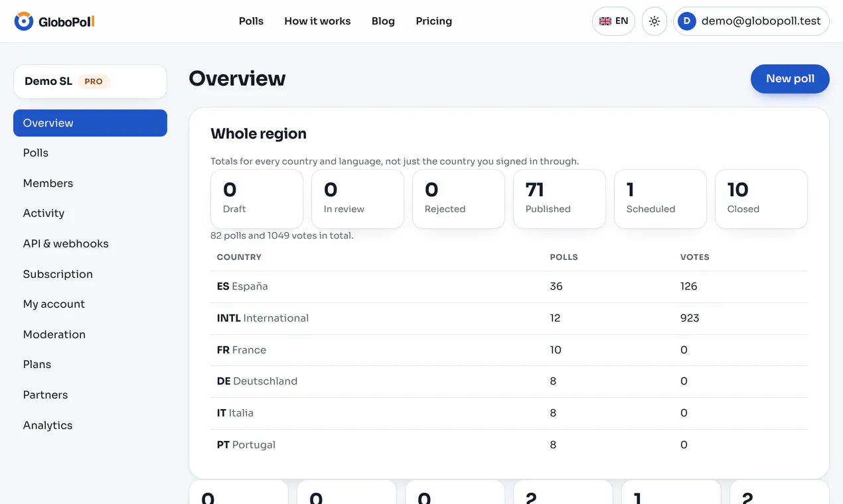Open the Partners section
843x504 pixels.
90,395
